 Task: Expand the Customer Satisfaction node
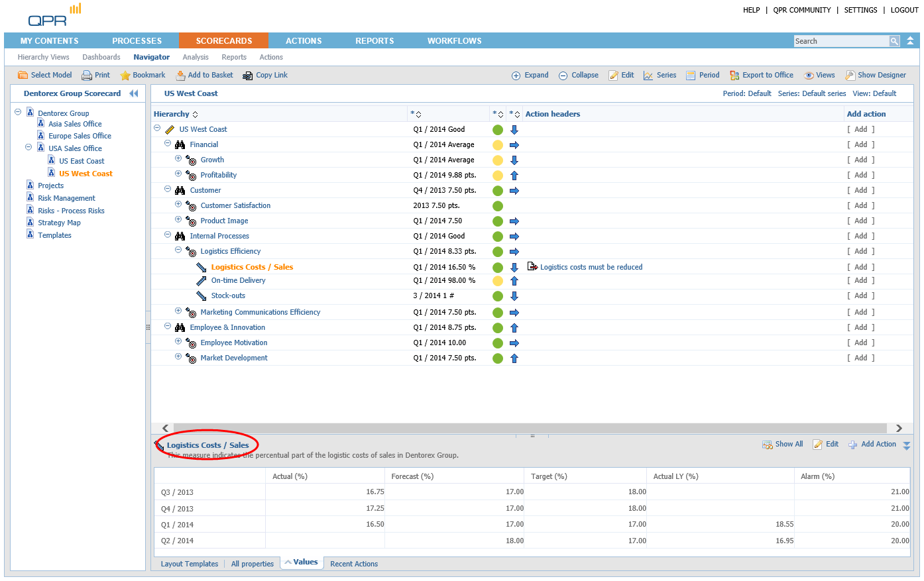[178, 205]
